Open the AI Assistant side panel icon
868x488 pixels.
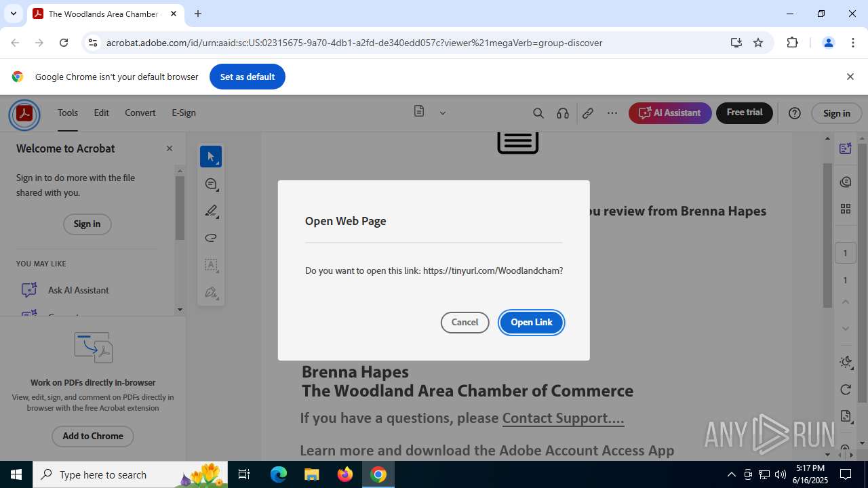845,148
